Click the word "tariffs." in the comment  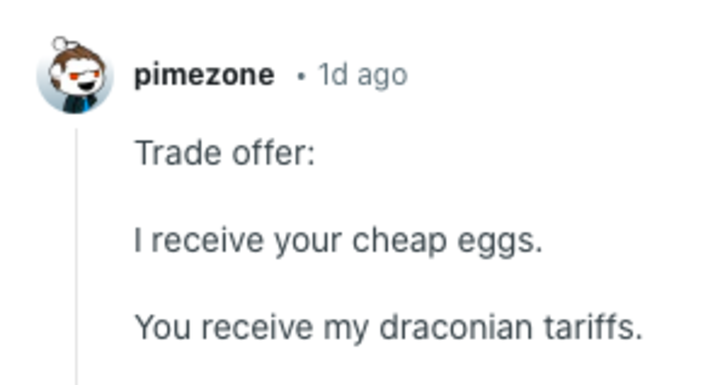(593, 327)
